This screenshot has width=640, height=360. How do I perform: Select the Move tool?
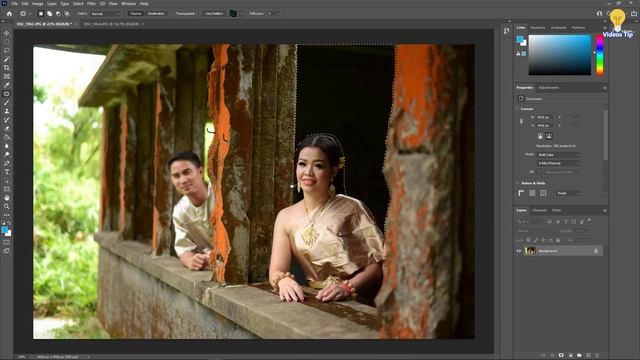tap(7, 33)
